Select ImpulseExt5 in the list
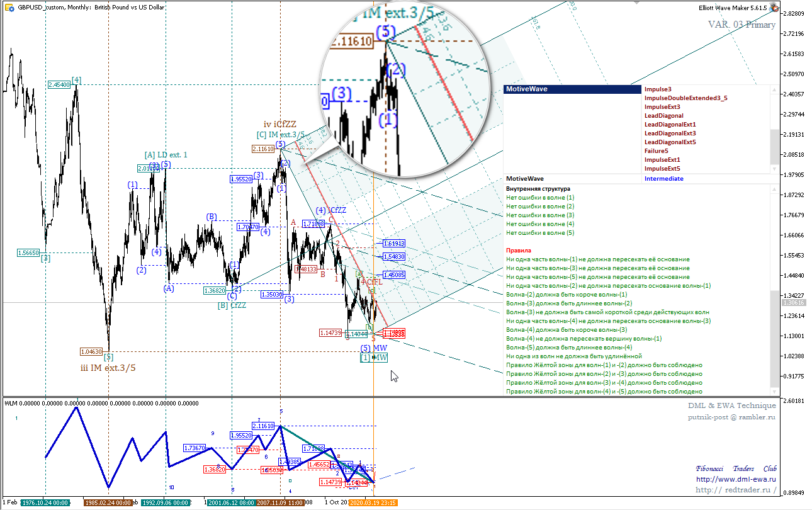This screenshot has width=812, height=510. pyautogui.click(x=662, y=169)
